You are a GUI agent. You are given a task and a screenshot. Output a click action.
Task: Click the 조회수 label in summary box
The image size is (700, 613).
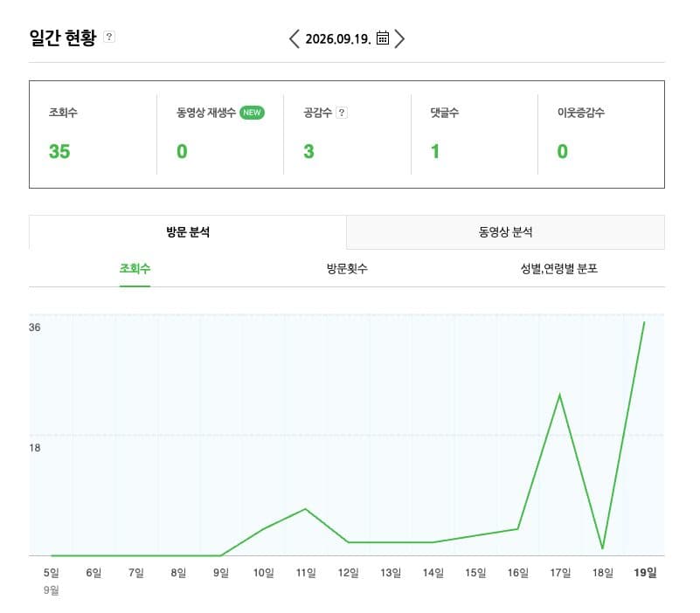coord(63,113)
